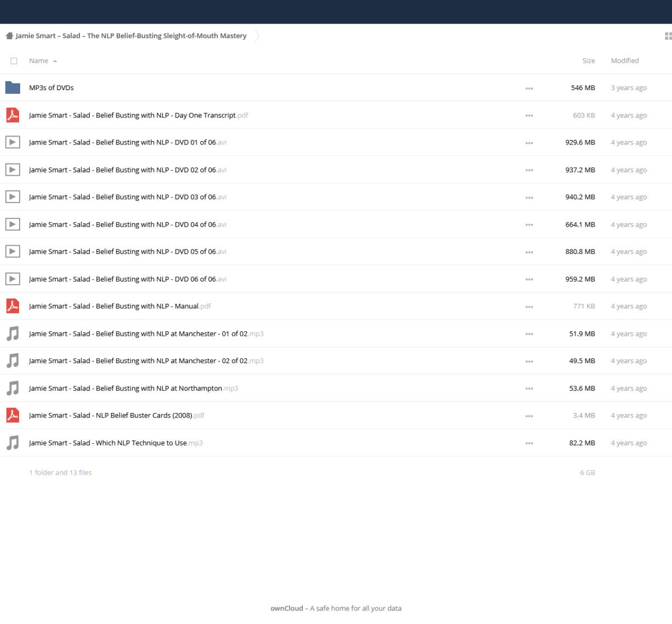This screenshot has width=672, height=624.
Task: Click the 6 GB total size
Action: tap(587, 472)
